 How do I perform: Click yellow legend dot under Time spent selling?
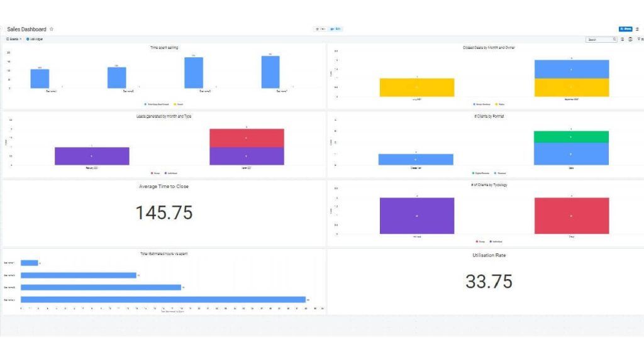coord(175,104)
